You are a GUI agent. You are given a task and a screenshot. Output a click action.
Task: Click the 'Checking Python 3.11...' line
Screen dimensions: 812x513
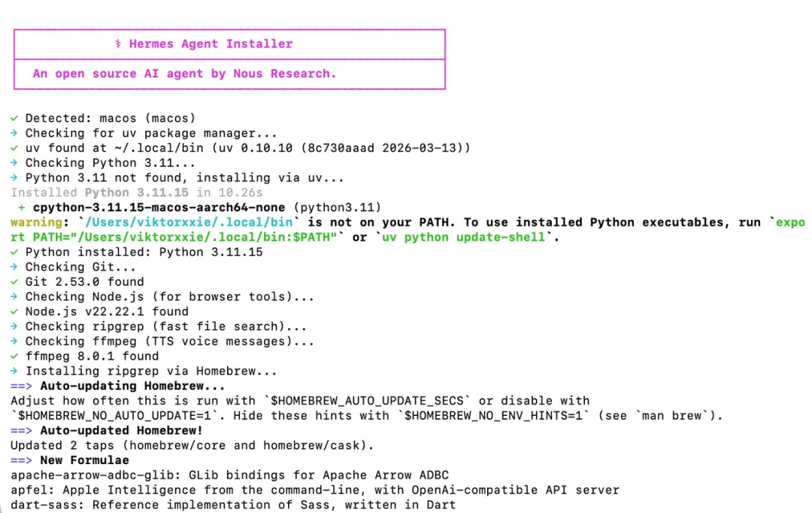[111, 162]
